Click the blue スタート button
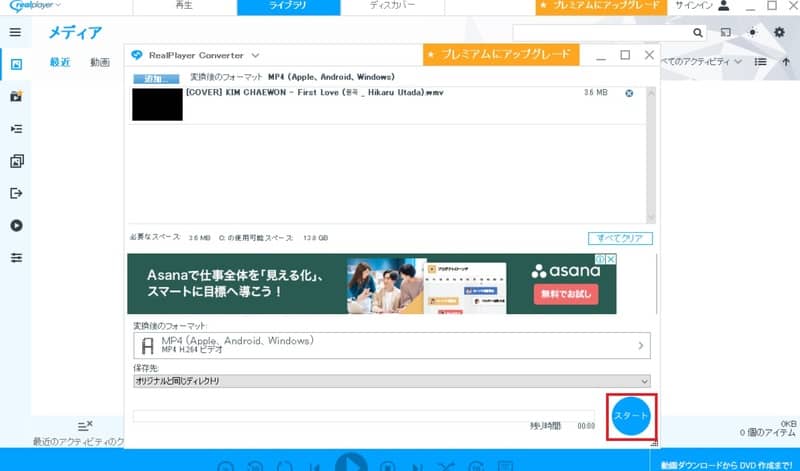This screenshot has width=800, height=471. 631,416
